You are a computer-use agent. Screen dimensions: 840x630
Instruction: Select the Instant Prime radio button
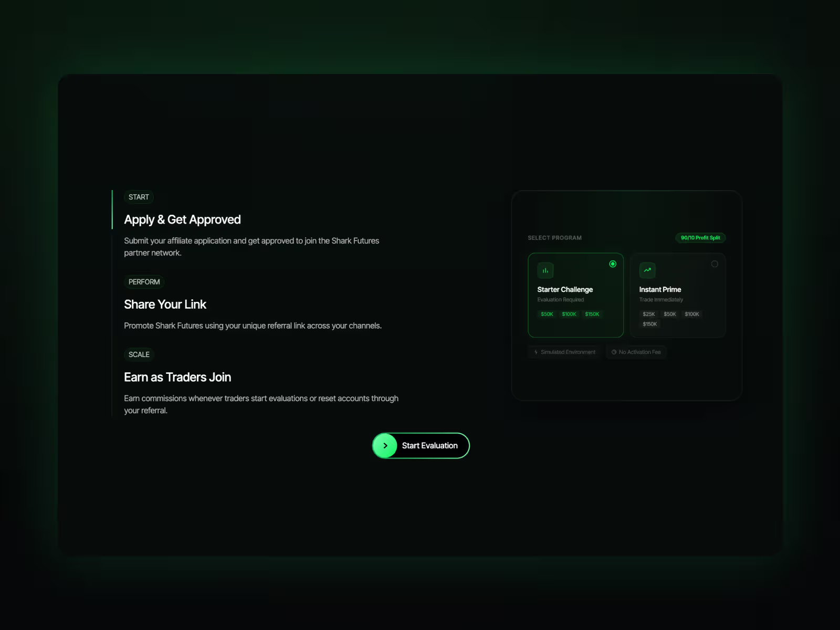tap(715, 264)
